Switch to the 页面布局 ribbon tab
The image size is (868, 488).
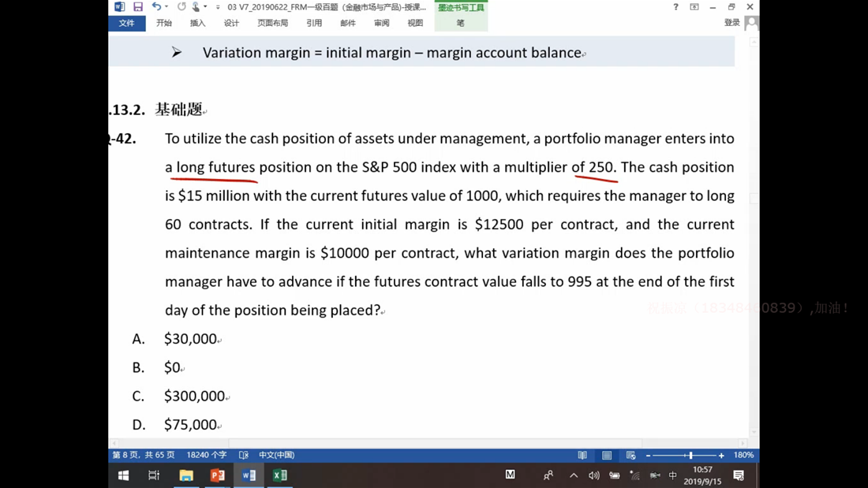coord(272,24)
